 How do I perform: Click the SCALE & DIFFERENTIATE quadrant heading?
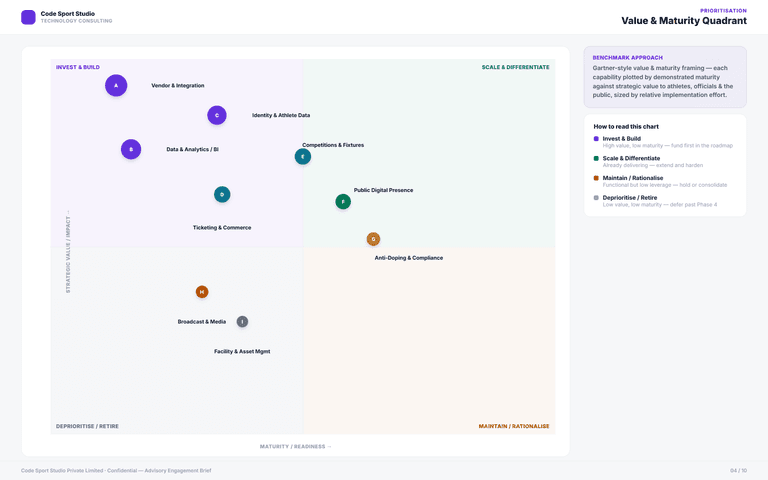[515, 68]
